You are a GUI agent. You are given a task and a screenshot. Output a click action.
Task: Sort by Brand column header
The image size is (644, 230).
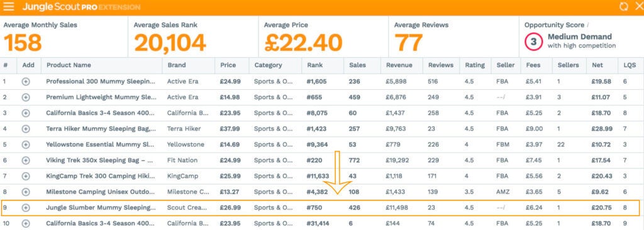pos(177,65)
